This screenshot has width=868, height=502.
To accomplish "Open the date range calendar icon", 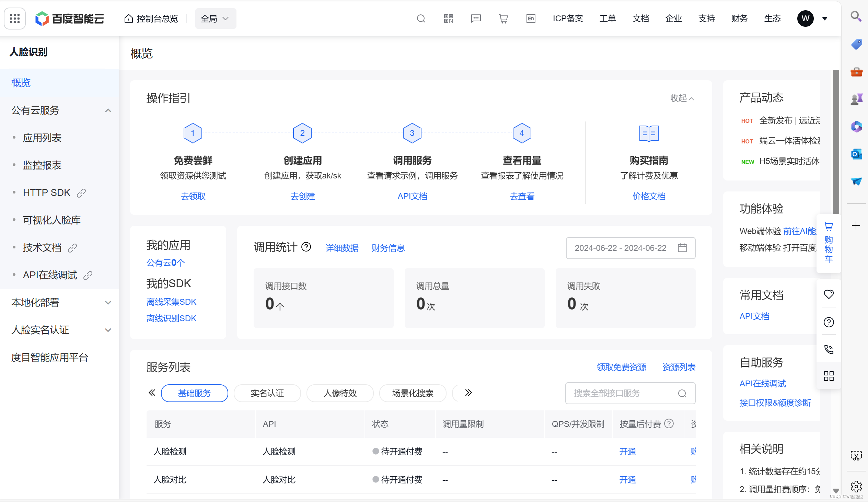I will (682, 248).
